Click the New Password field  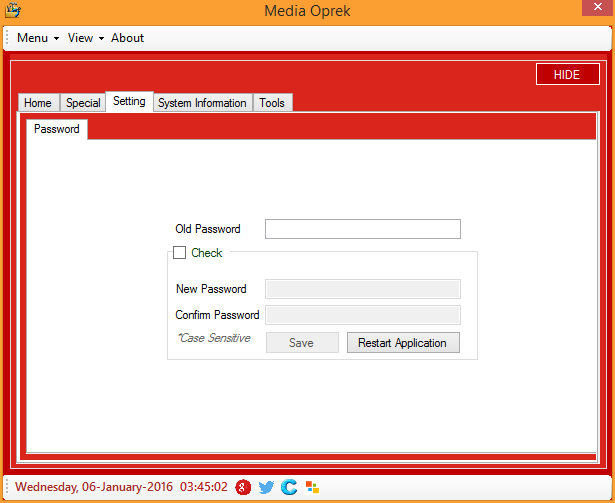tap(363, 289)
